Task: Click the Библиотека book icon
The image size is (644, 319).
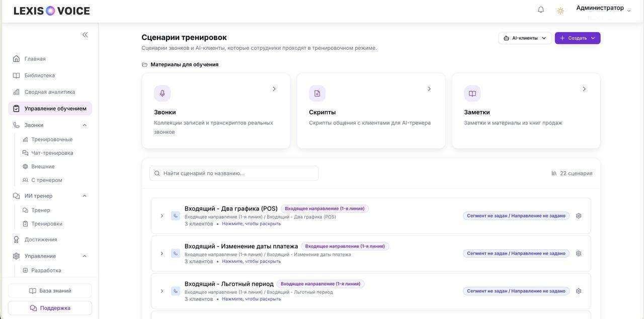Action: coord(16,75)
